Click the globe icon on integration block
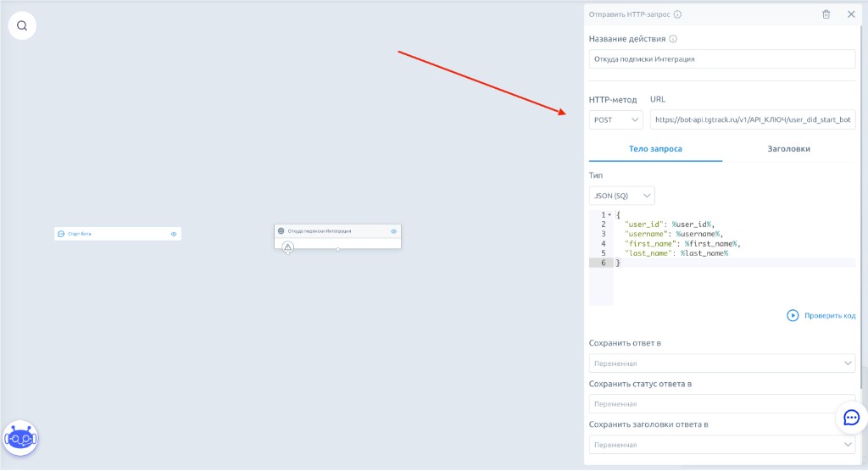This screenshot has width=868, height=471. tap(281, 230)
